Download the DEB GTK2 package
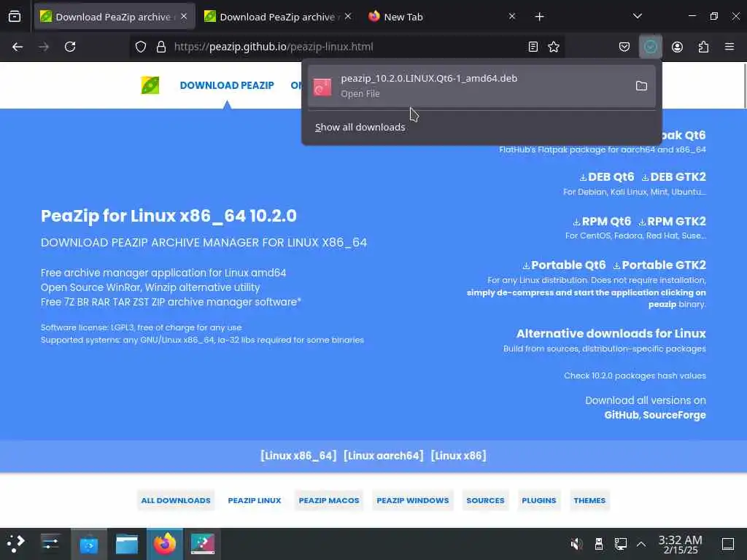 pyautogui.click(x=673, y=176)
